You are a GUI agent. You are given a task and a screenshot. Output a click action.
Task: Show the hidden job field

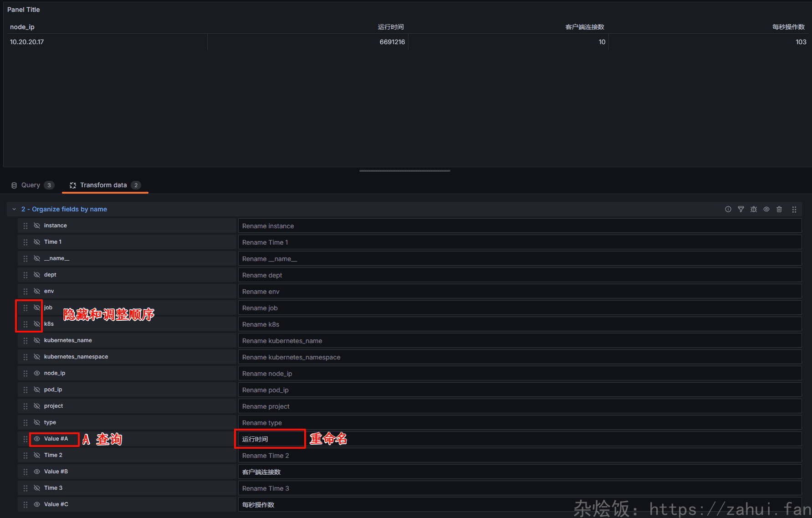coord(37,308)
